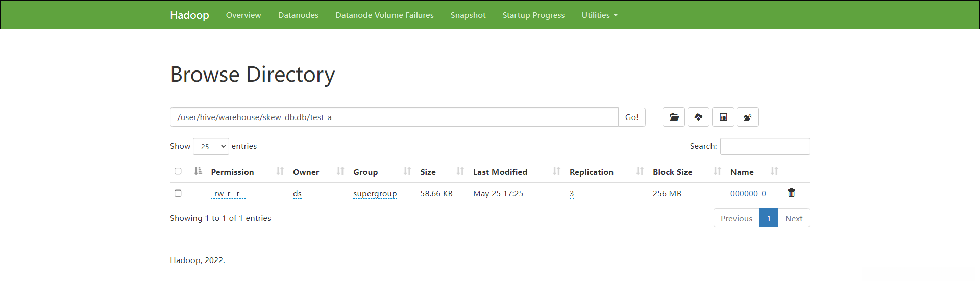Click the cut and paste list icon

(723, 117)
